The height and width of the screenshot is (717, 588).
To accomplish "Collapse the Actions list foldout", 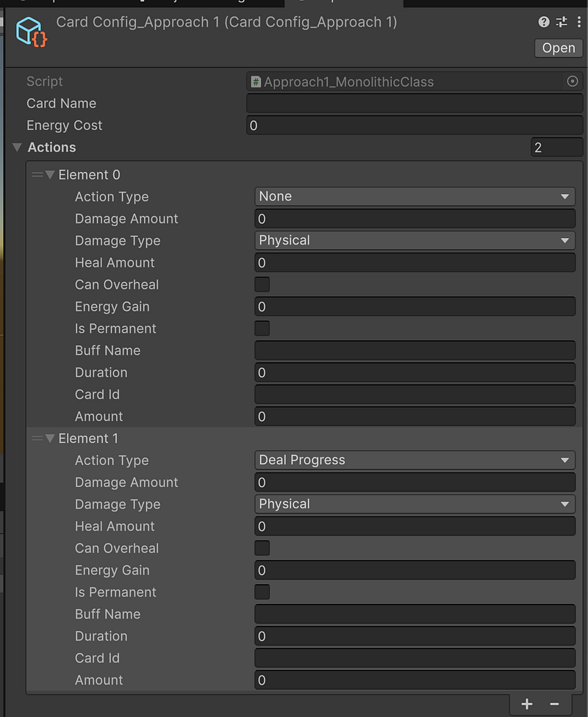I will pyautogui.click(x=18, y=147).
